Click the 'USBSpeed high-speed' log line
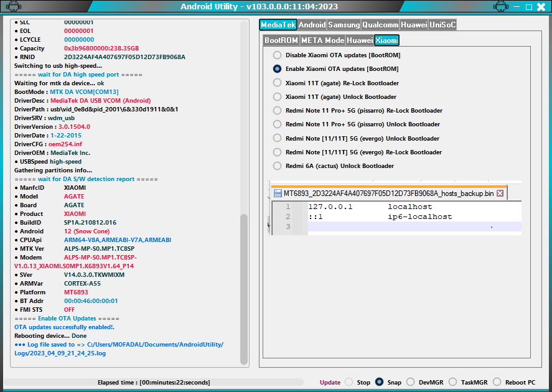 48,162
